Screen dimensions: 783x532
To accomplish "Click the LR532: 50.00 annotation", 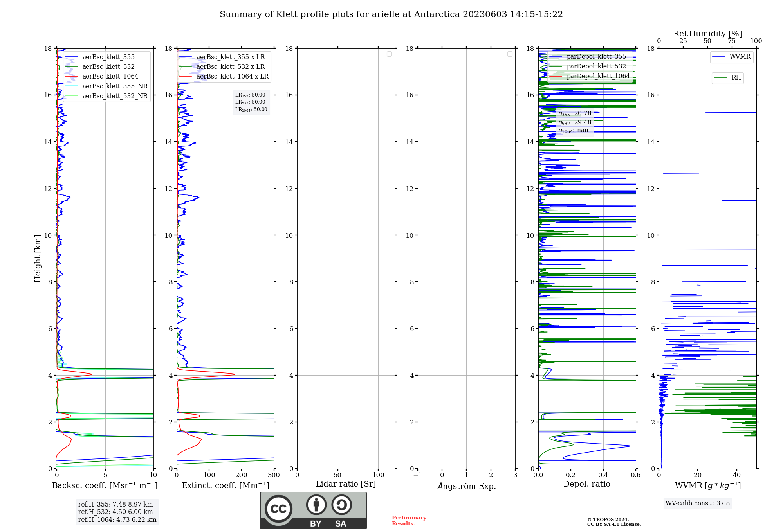I will coord(250,102).
